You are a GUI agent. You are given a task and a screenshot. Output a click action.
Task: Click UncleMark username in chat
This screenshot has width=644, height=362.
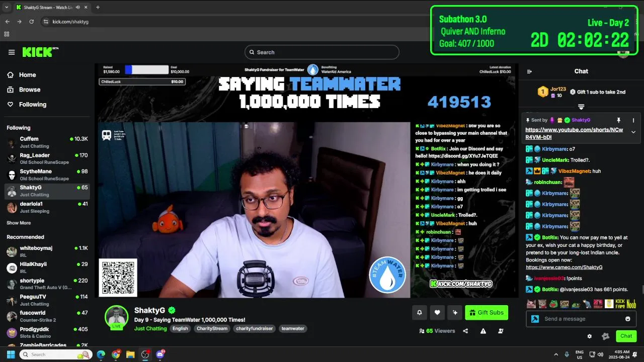555,160
